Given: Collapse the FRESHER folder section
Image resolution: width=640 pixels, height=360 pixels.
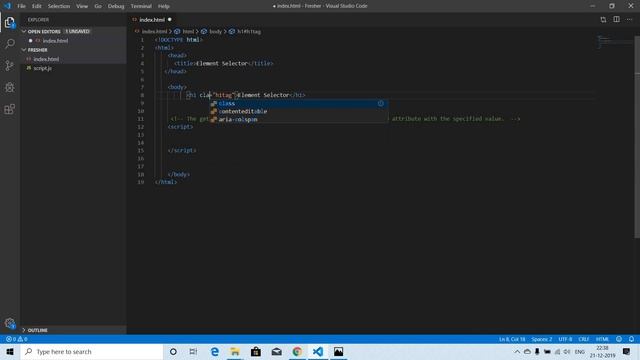Looking at the screenshot, I should pos(24,50).
